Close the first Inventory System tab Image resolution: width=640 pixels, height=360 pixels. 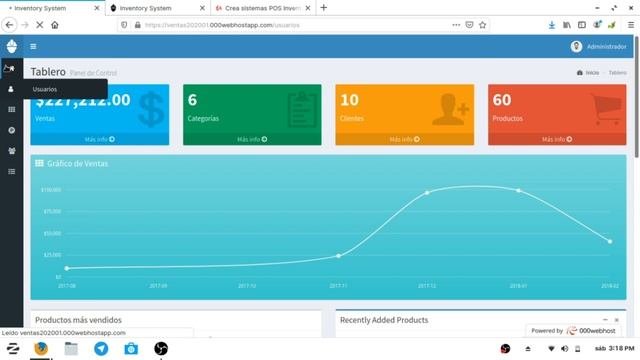(97, 8)
